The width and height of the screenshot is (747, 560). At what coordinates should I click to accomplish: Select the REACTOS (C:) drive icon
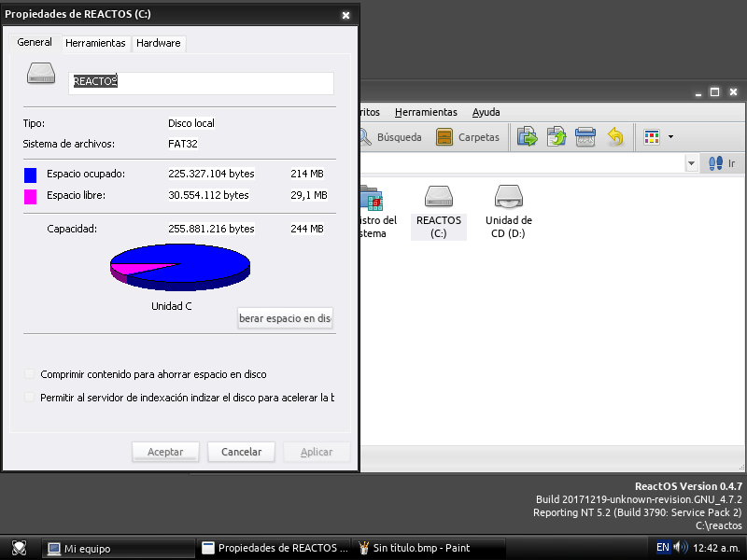(439, 213)
